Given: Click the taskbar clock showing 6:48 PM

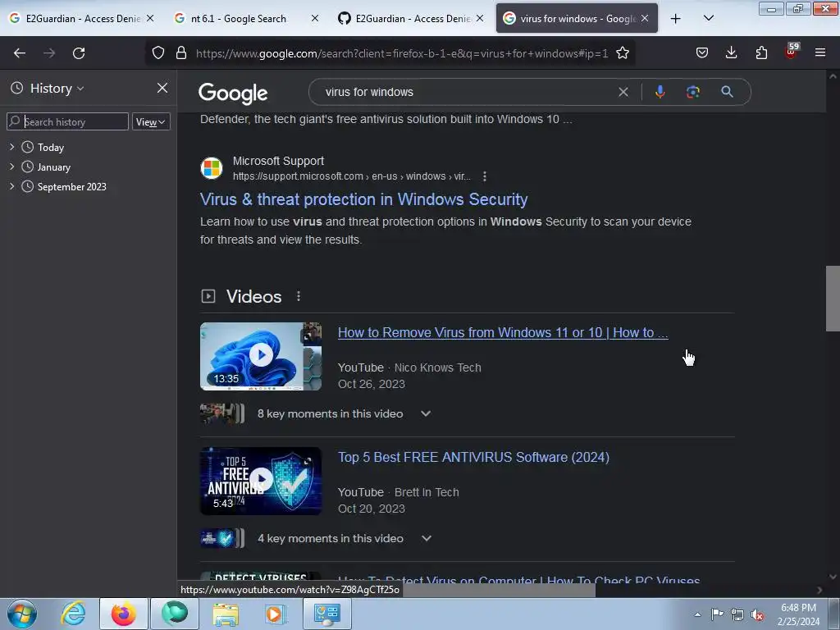Looking at the screenshot, I should pos(798,614).
